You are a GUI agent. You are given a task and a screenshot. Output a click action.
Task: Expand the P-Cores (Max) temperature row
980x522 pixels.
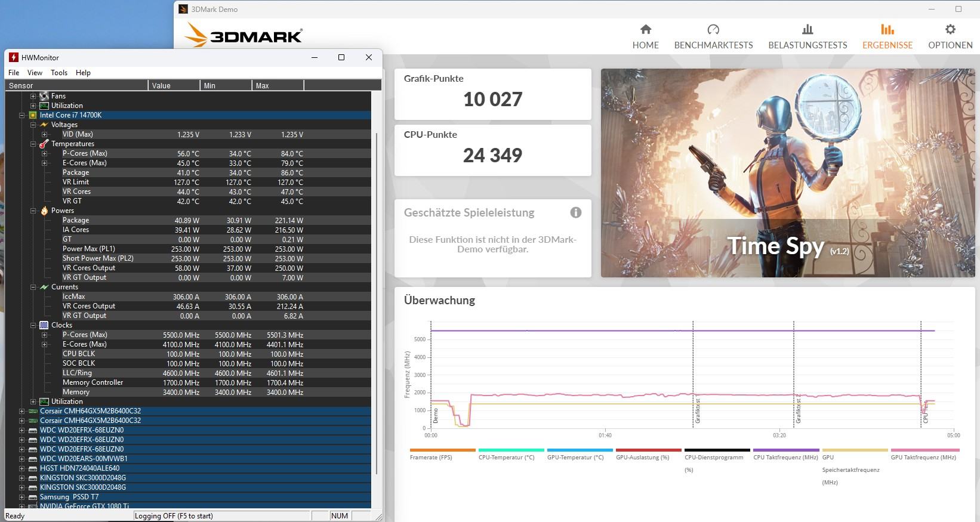(x=44, y=153)
